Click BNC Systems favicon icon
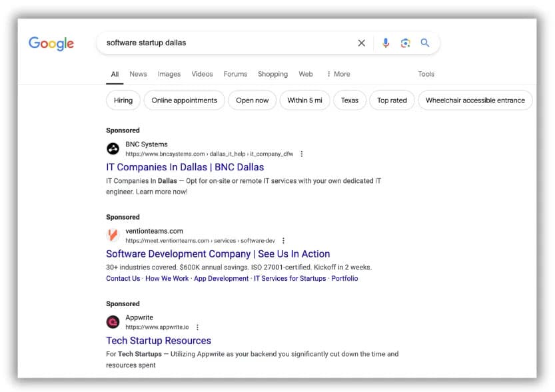Image resolution: width=555 pixels, height=392 pixels. coord(113,149)
